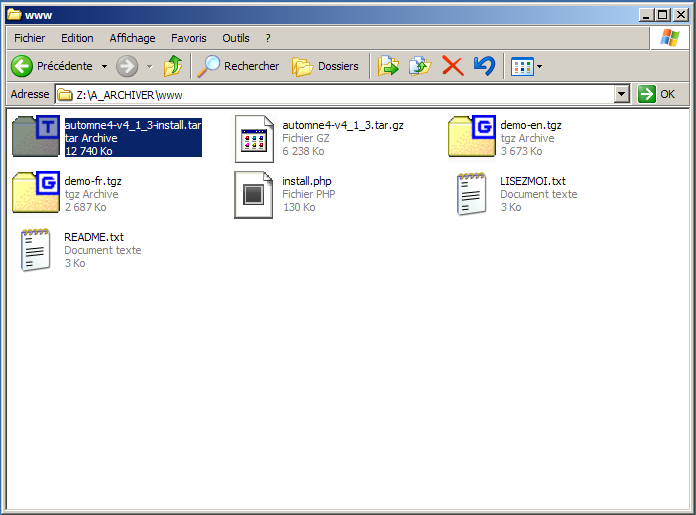Click file name automne4-v4_1_3.tar.gz
The width and height of the screenshot is (696, 515).
coord(343,125)
